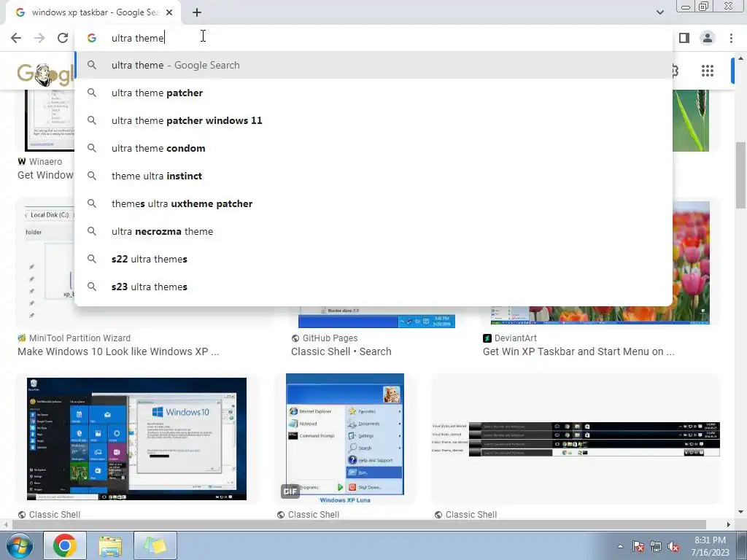Open the tab search chevron
747x560 pixels.
[x=659, y=12]
